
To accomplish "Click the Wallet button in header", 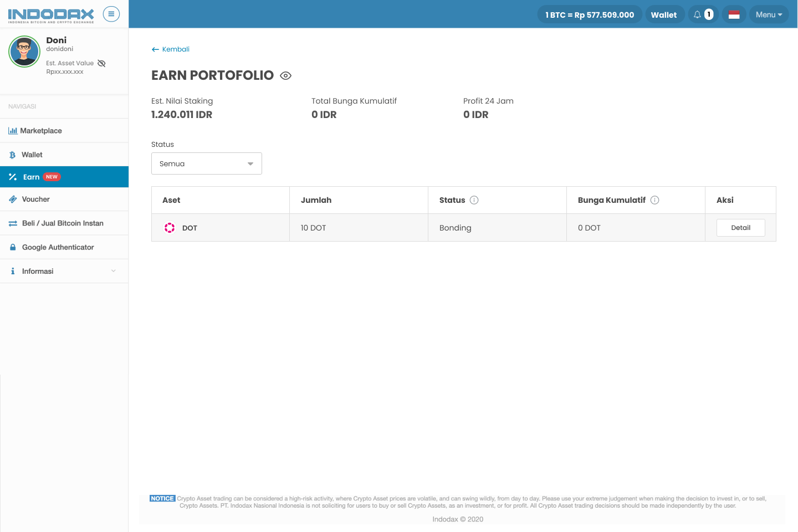I will [x=664, y=14].
